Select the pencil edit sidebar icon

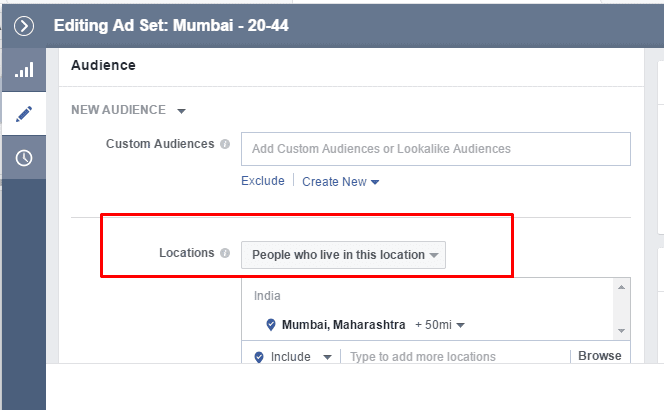click(24, 114)
